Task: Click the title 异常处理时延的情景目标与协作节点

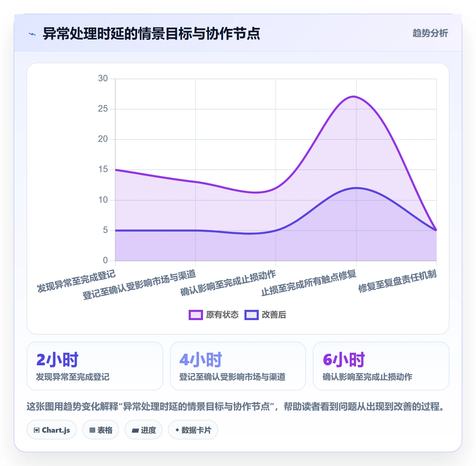Action: point(151,34)
